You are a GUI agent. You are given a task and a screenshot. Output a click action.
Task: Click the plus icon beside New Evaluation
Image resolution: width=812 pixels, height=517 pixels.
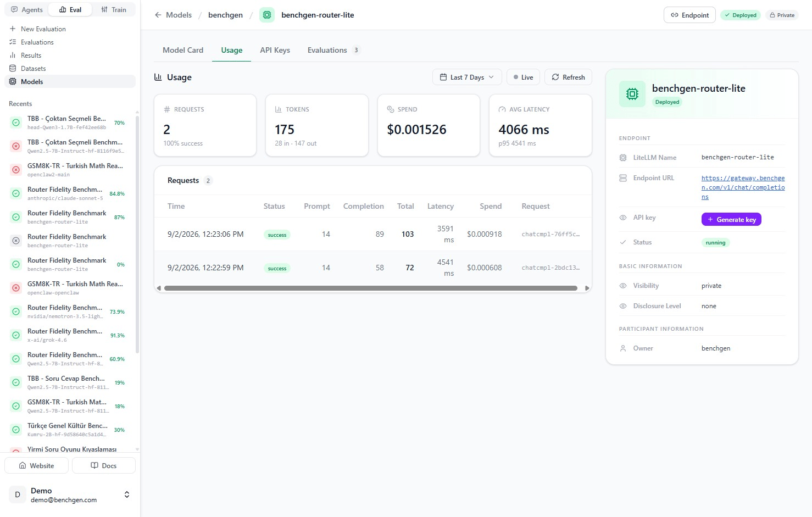(13, 29)
